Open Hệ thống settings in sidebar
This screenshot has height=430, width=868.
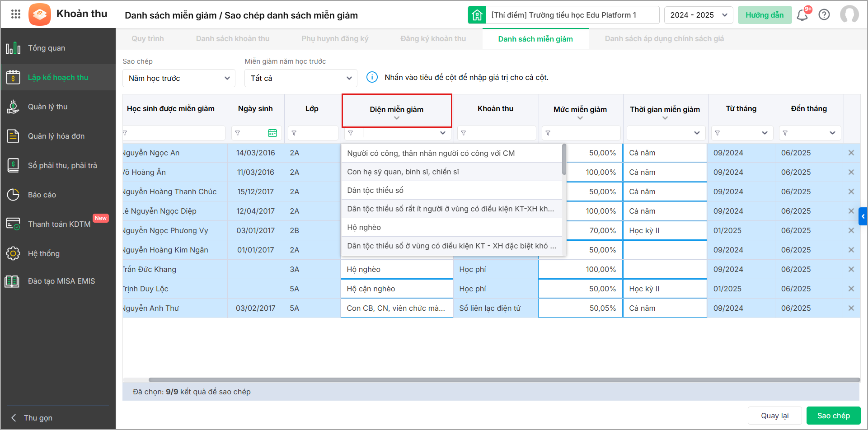click(x=43, y=253)
